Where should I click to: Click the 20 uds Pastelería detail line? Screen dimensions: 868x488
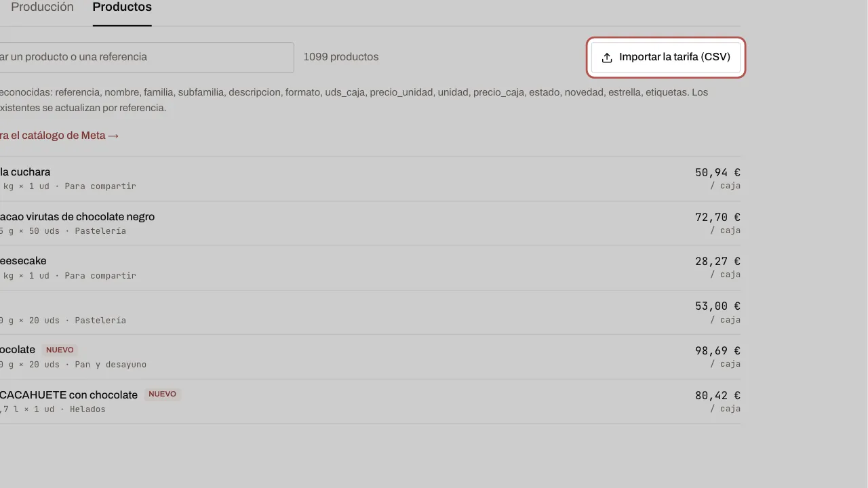pyautogui.click(x=63, y=321)
